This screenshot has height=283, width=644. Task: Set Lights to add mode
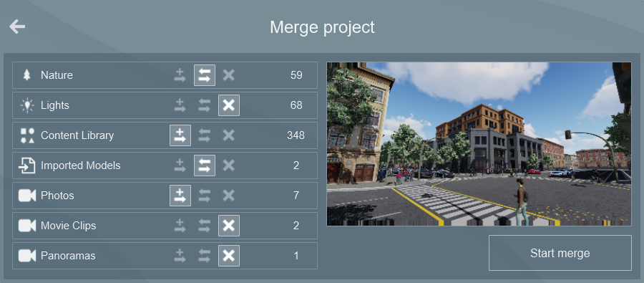tap(180, 105)
